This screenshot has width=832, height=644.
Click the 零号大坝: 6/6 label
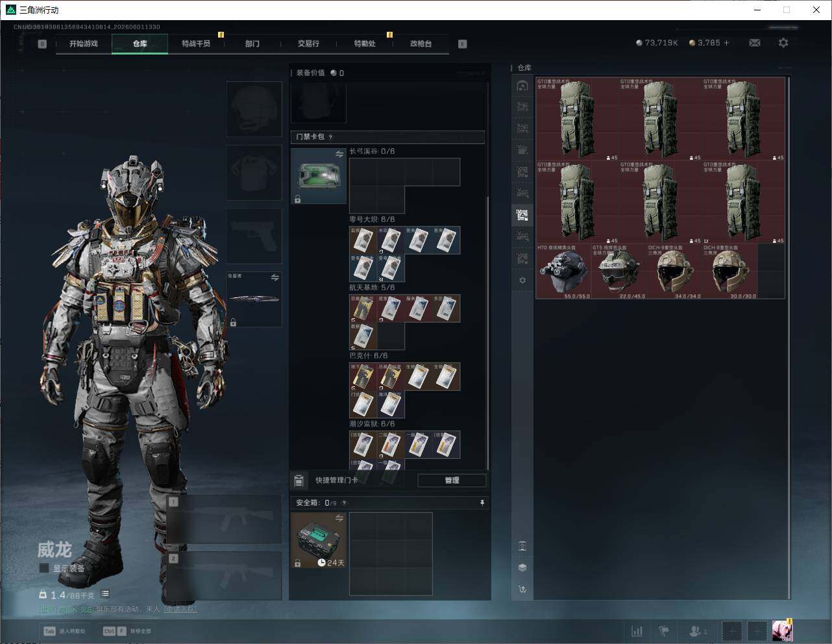pyautogui.click(x=372, y=219)
